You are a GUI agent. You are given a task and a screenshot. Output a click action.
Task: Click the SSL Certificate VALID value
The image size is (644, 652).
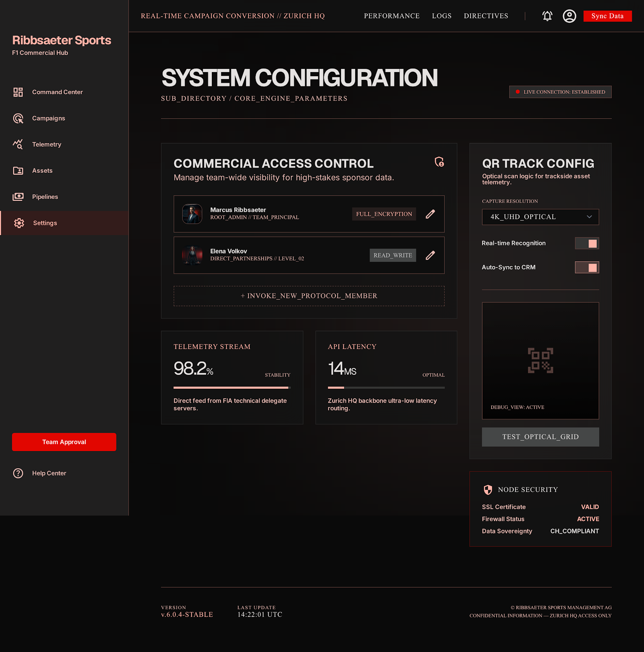pyautogui.click(x=590, y=507)
